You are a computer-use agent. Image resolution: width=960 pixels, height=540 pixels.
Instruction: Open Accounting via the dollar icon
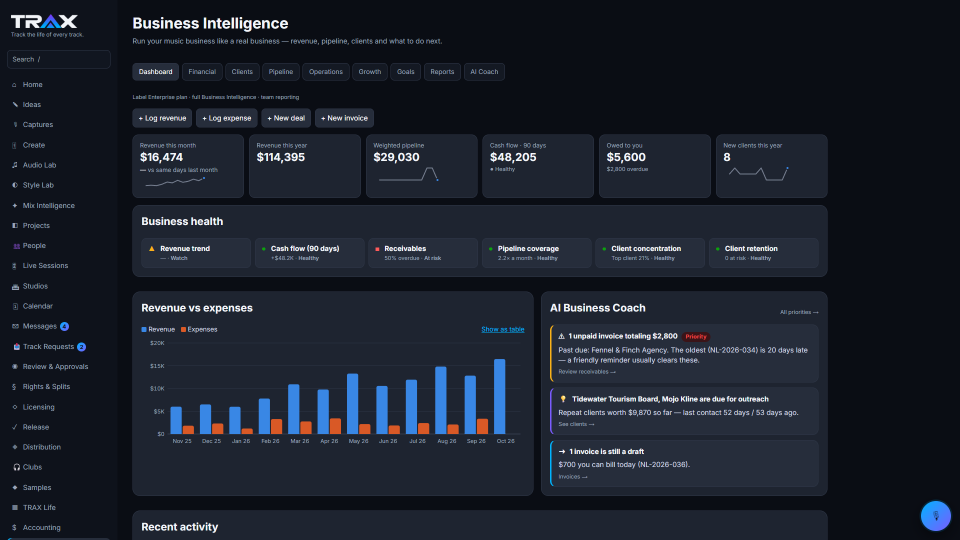(15, 528)
